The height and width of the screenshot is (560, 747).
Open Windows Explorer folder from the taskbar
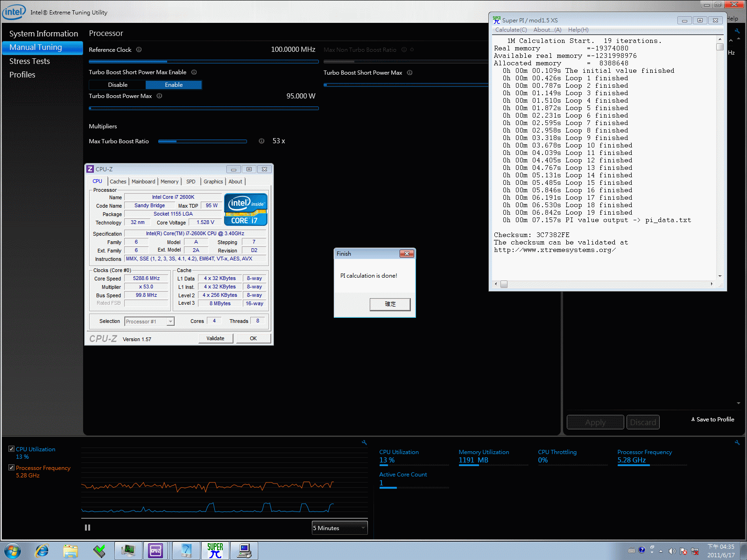click(70, 551)
